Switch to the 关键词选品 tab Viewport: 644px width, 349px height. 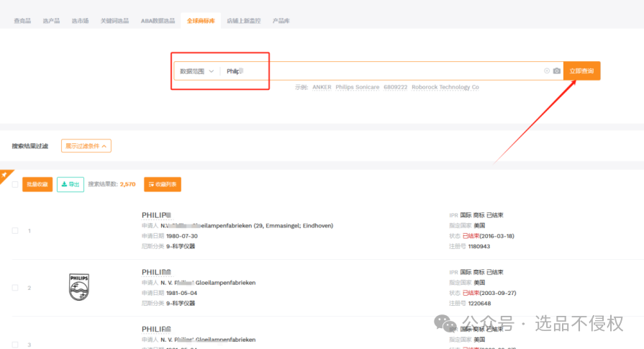[114, 21]
